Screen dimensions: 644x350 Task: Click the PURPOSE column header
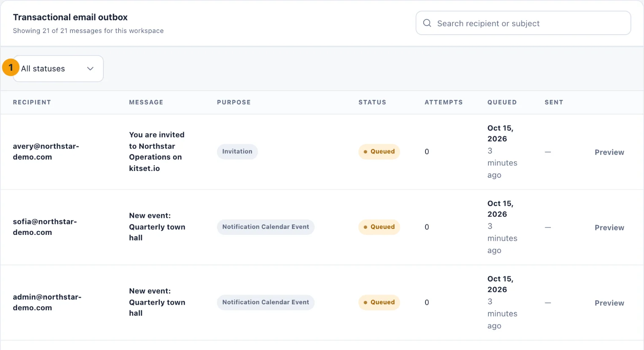click(x=234, y=102)
